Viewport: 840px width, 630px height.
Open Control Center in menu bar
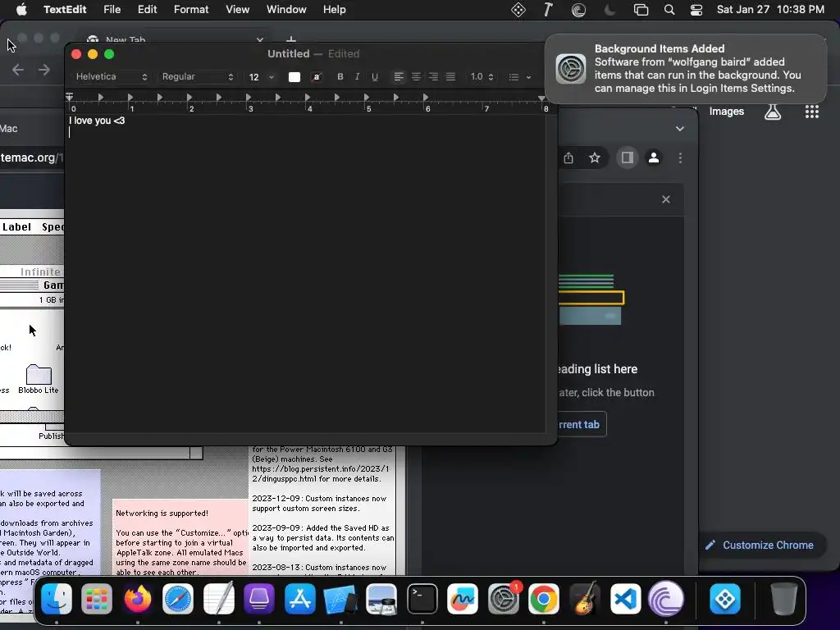click(696, 10)
